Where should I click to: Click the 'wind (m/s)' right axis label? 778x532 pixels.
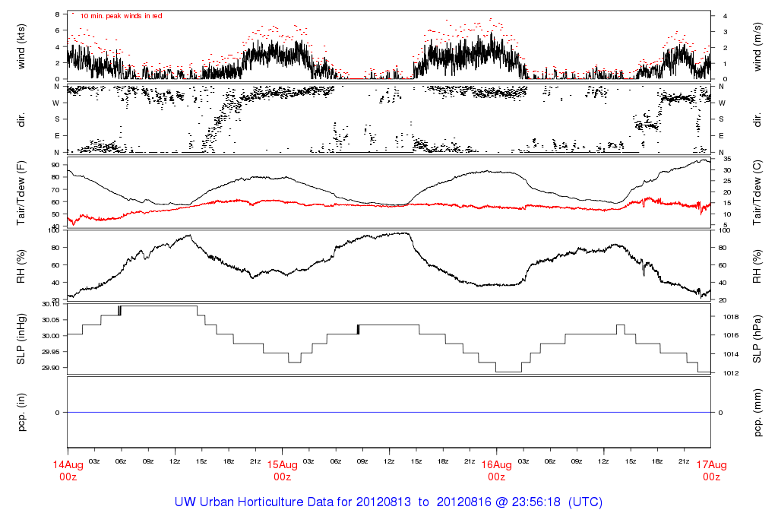(x=757, y=46)
